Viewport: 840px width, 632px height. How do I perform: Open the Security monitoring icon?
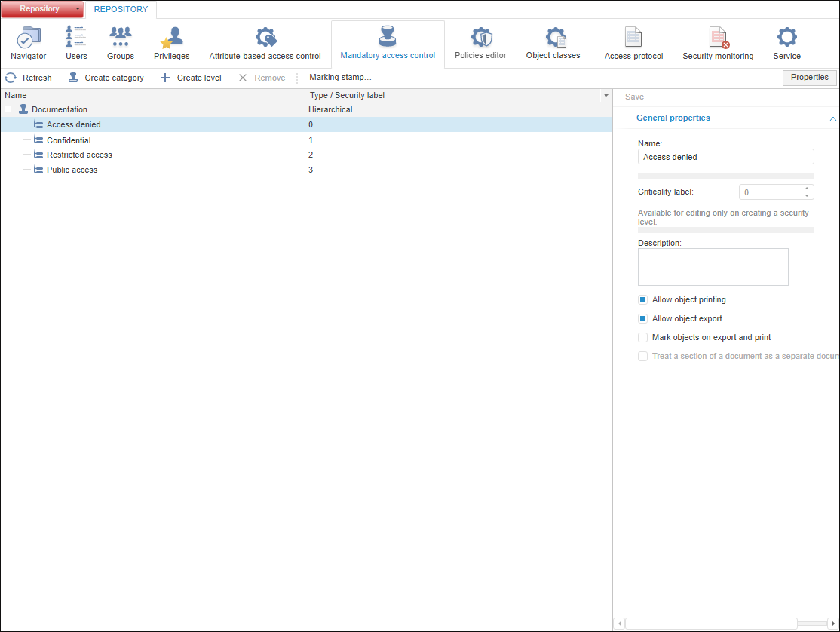(718, 38)
